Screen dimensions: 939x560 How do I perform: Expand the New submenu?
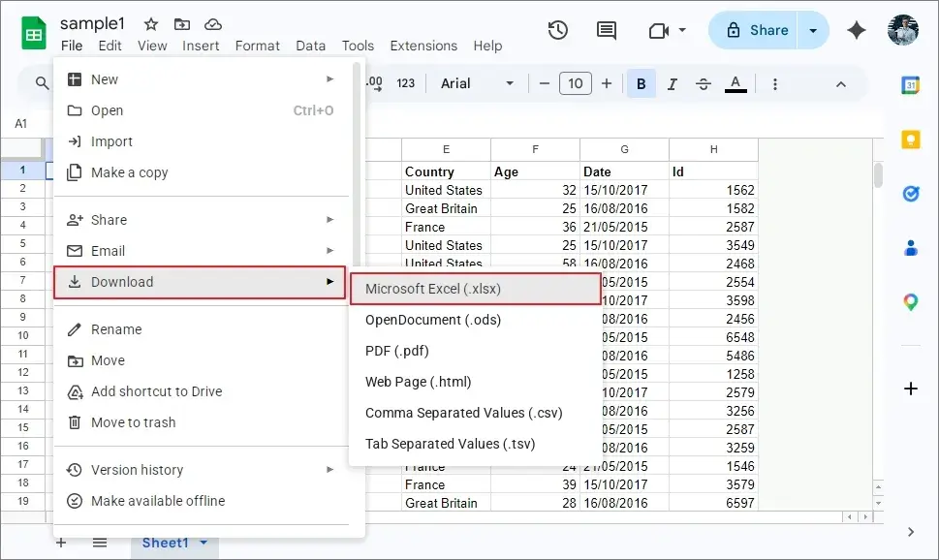[200, 79]
